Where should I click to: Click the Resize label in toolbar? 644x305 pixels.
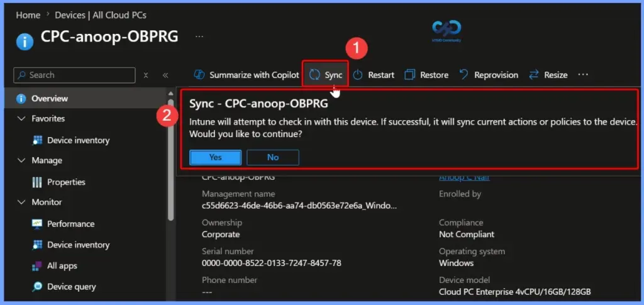[x=556, y=75]
